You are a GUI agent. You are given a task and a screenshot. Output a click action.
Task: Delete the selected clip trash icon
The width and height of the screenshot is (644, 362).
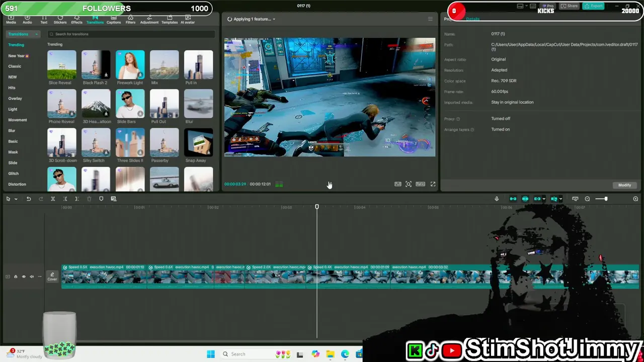89,199
